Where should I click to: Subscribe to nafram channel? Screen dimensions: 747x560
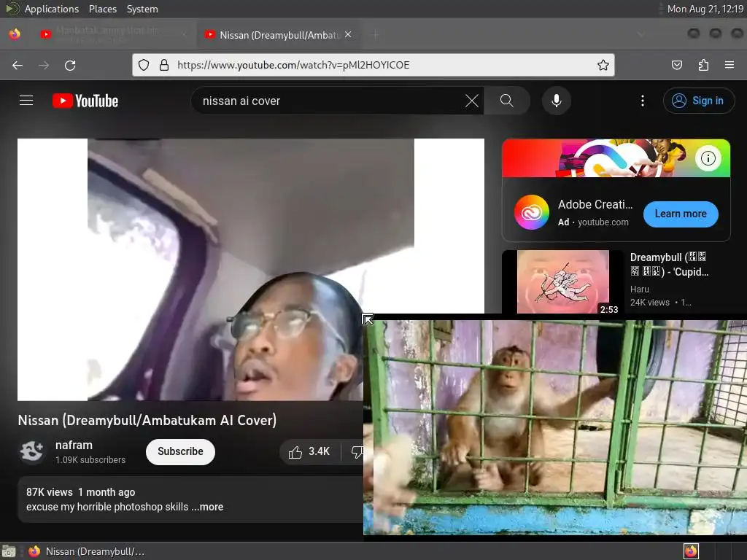[180, 451]
